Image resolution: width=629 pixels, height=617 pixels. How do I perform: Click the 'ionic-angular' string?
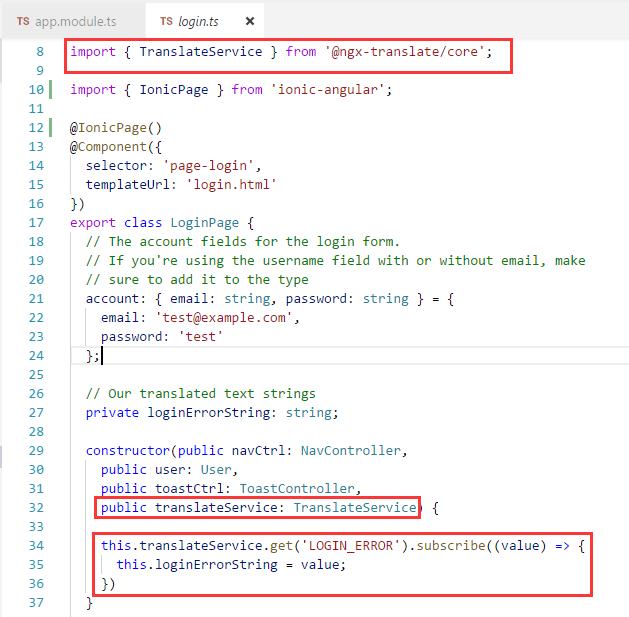[x=328, y=90]
